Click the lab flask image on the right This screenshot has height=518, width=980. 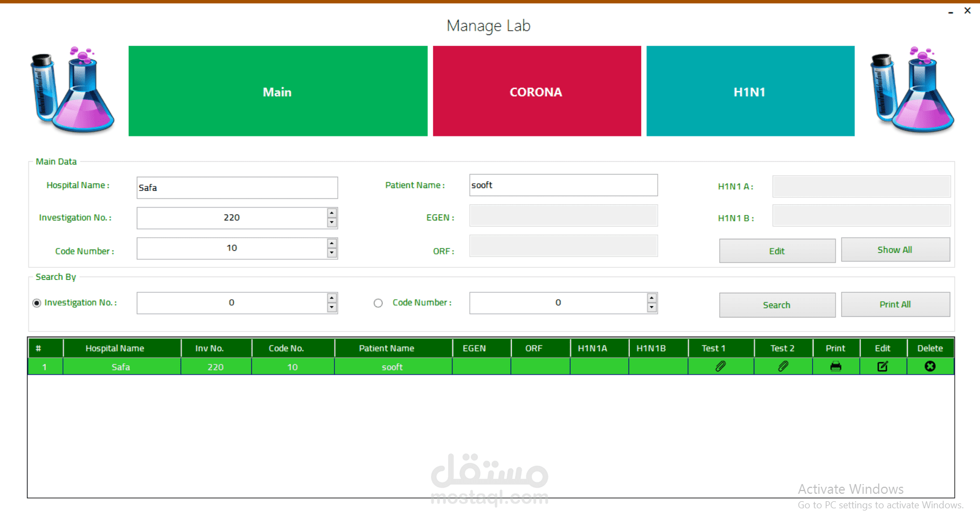(912, 89)
